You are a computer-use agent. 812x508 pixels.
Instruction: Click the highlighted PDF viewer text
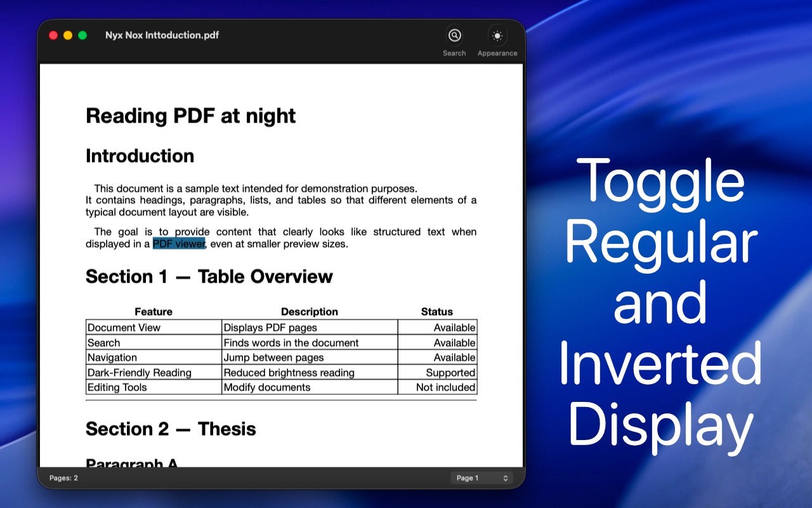[x=179, y=244]
